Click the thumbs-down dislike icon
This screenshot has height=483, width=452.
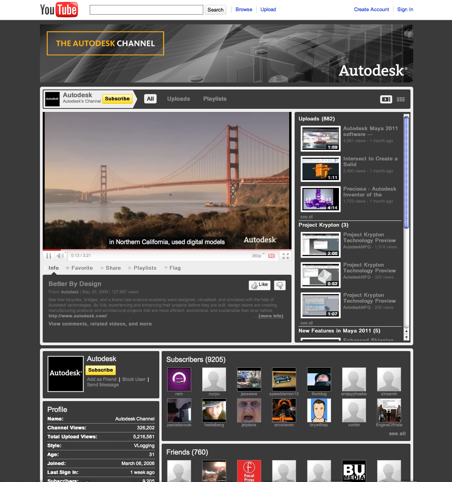click(280, 285)
